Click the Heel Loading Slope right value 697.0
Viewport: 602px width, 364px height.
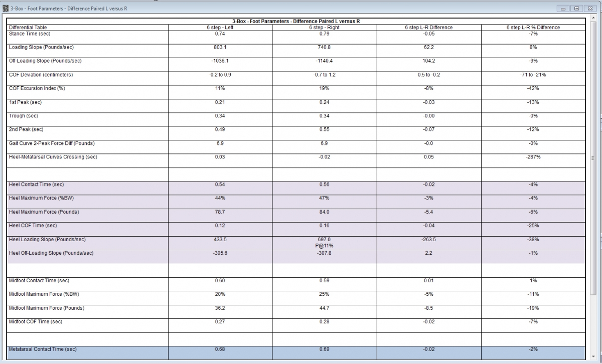pos(324,240)
